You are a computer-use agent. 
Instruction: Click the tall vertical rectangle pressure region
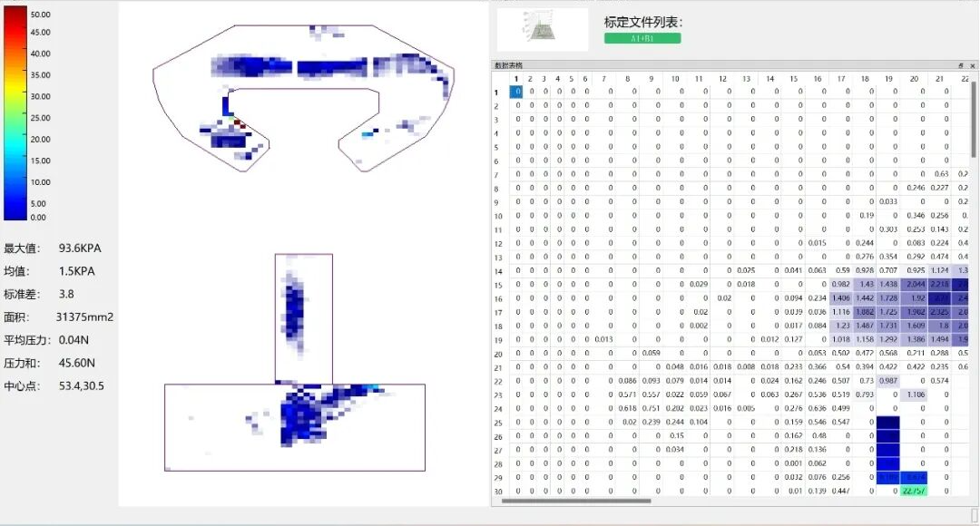coord(304,318)
